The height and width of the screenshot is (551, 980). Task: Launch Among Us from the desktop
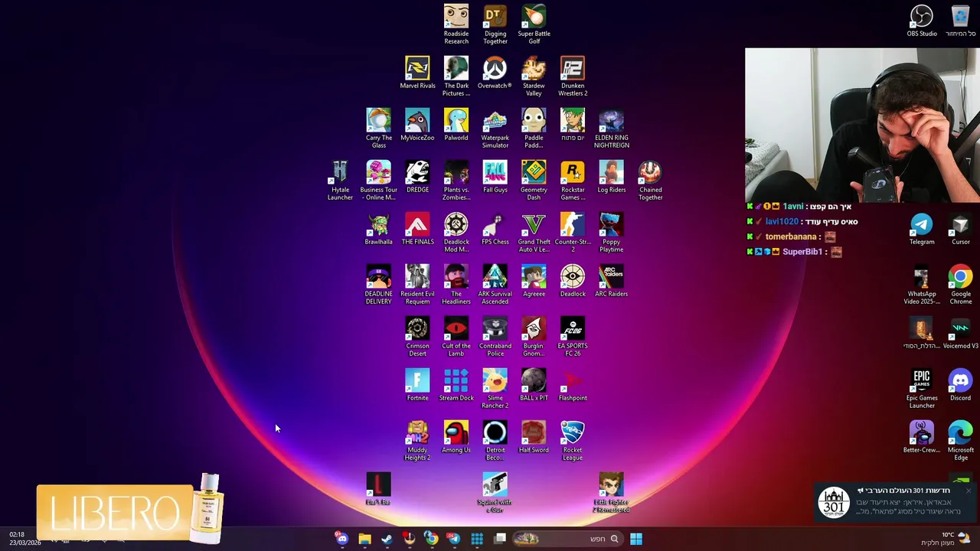456,437
